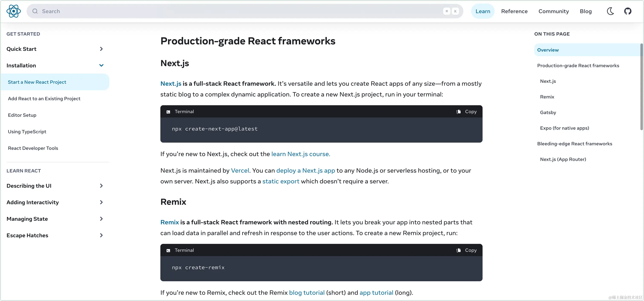Click the Next.js terminal prompt icon

[168, 112]
